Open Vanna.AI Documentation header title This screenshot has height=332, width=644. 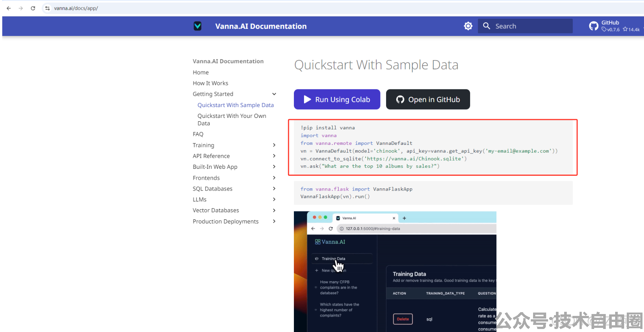pos(261,26)
